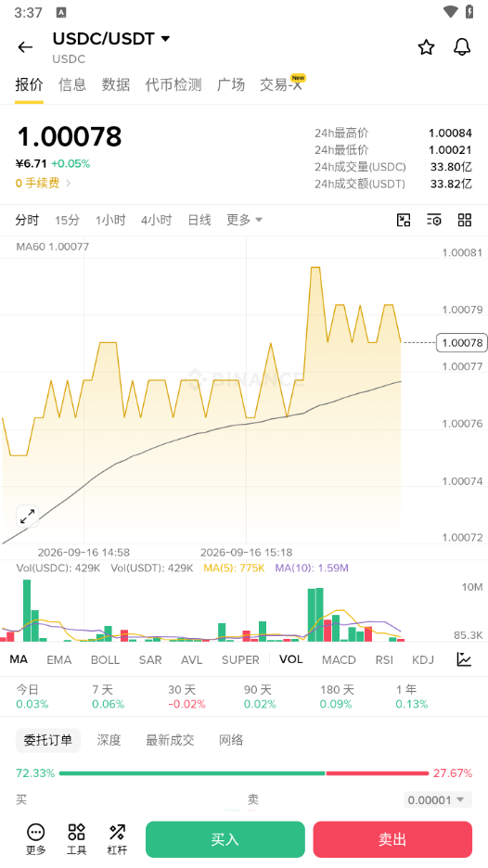Viewport: 488px width, 868px height.
Task: Tap the green 买入 button
Action: [225, 839]
